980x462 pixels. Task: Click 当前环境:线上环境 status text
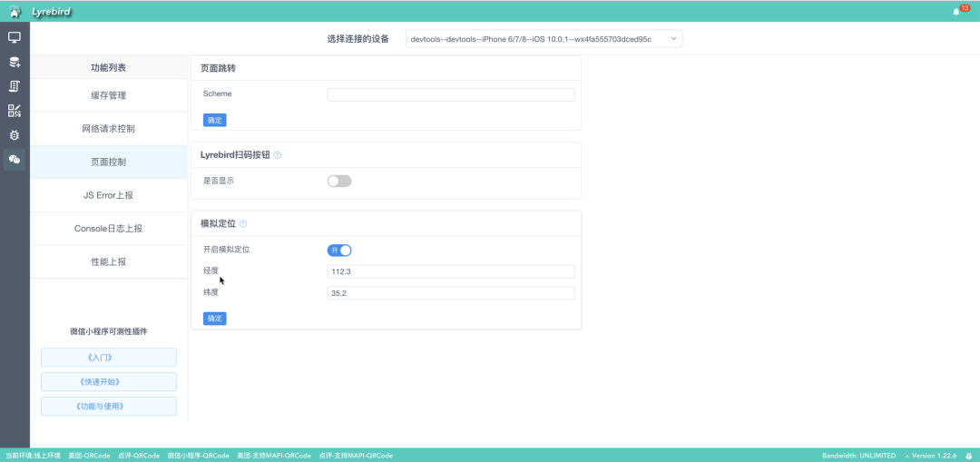tap(34, 456)
